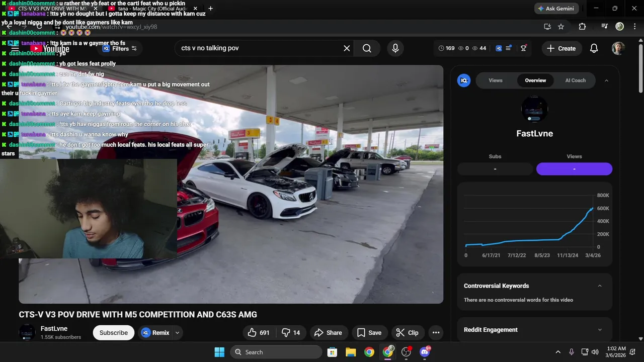Open a new browser tab
The width and height of the screenshot is (644, 362).
click(210, 9)
